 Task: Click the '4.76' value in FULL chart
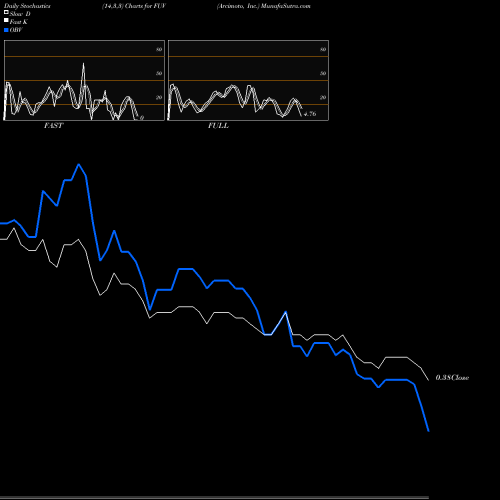[310, 114]
